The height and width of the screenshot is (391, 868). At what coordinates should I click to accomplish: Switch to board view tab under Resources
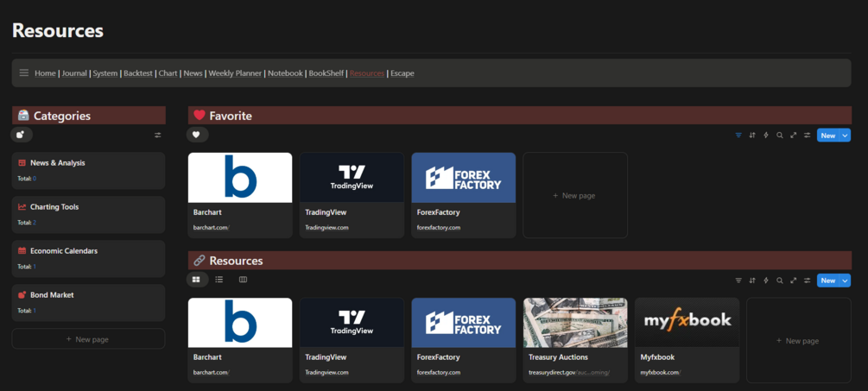coord(243,280)
